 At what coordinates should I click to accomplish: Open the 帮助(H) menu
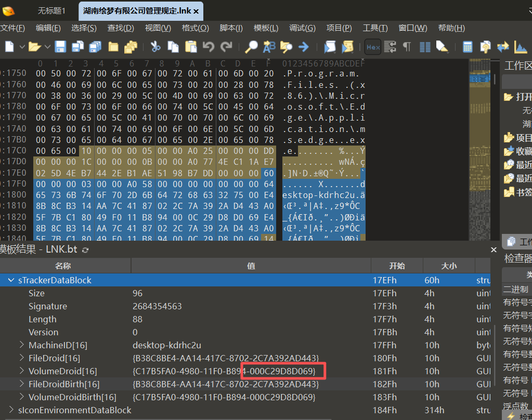451,28
